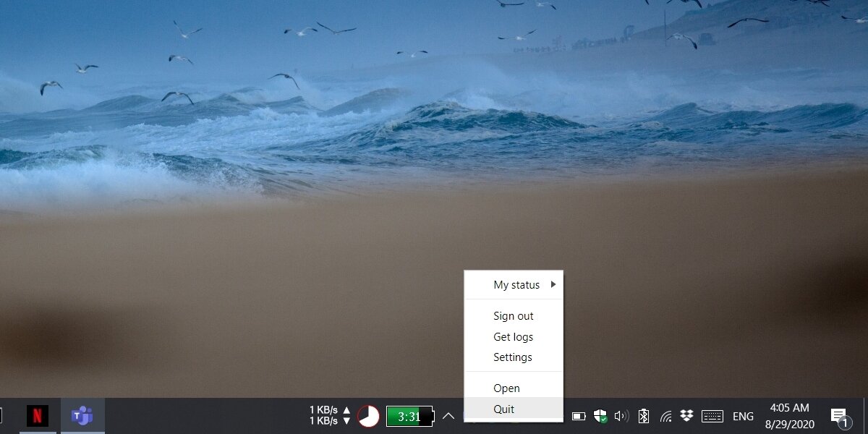Open the Wi-Fi network flyout
Image resolution: width=868 pixels, height=434 pixels.
pyautogui.click(x=665, y=416)
